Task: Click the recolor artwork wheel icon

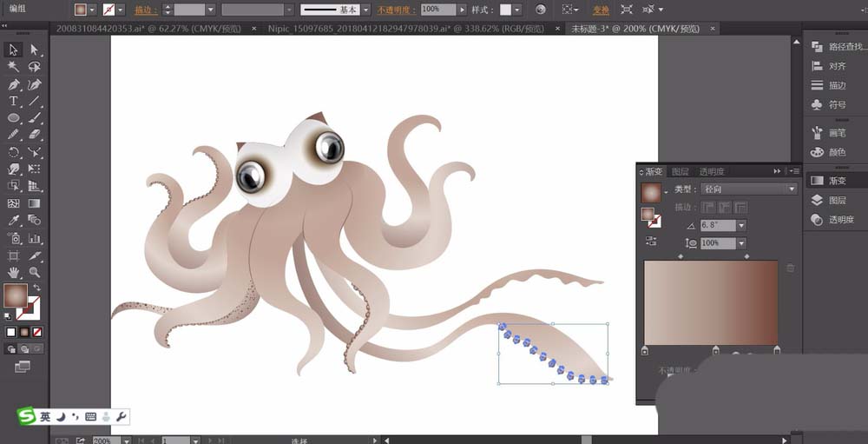Action: 541,10
